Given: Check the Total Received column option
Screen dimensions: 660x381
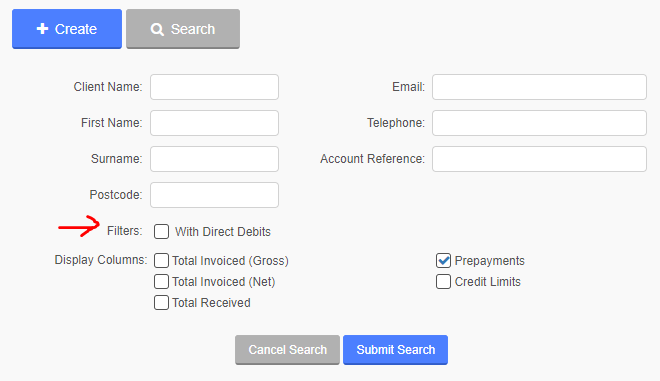Looking at the screenshot, I should pyautogui.click(x=161, y=303).
